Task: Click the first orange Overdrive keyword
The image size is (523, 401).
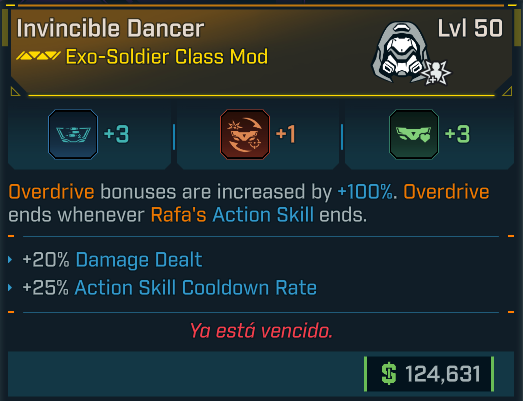Action: point(51,192)
